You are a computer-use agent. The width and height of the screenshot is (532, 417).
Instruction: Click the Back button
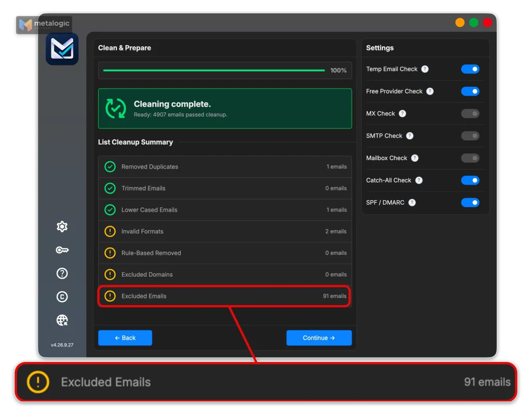pos(125,338)
